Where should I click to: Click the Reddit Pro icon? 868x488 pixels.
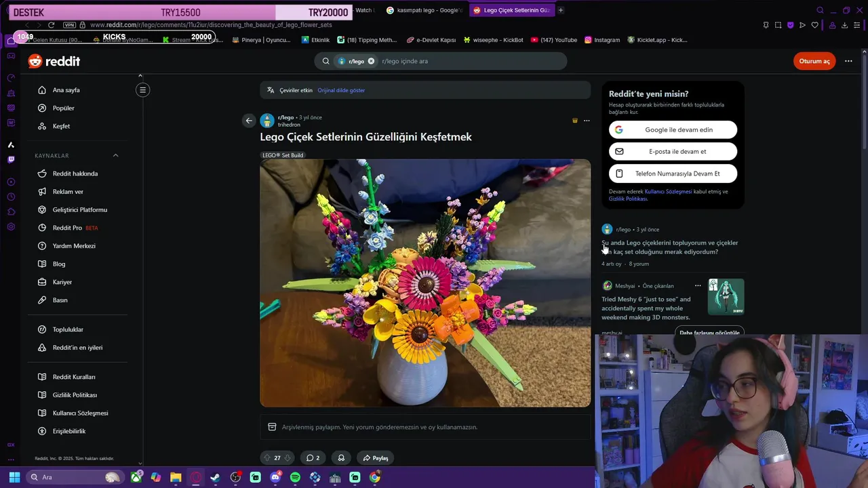tap(42, 228)
